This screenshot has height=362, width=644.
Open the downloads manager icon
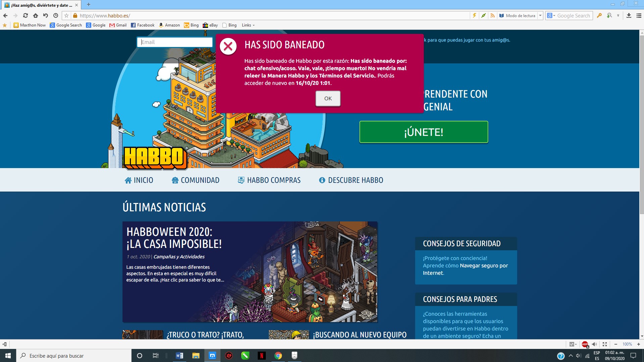coord(629,15)
